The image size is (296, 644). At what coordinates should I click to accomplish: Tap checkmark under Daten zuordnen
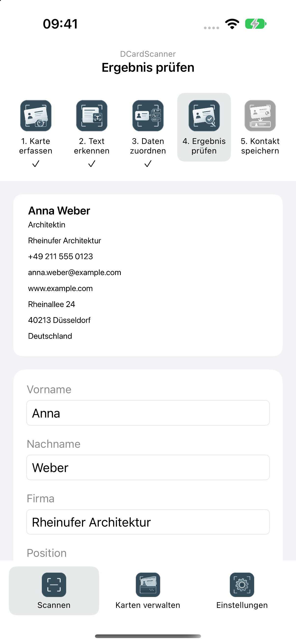148,164
